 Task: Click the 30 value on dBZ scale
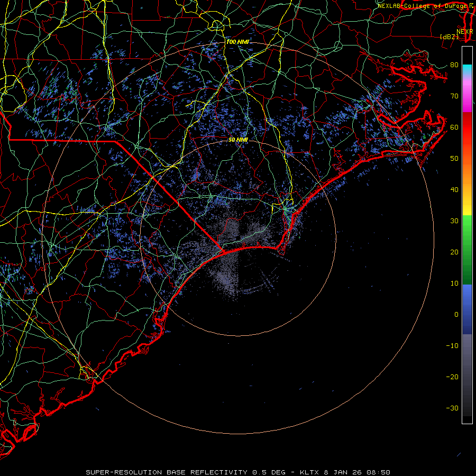coord(454,221)
